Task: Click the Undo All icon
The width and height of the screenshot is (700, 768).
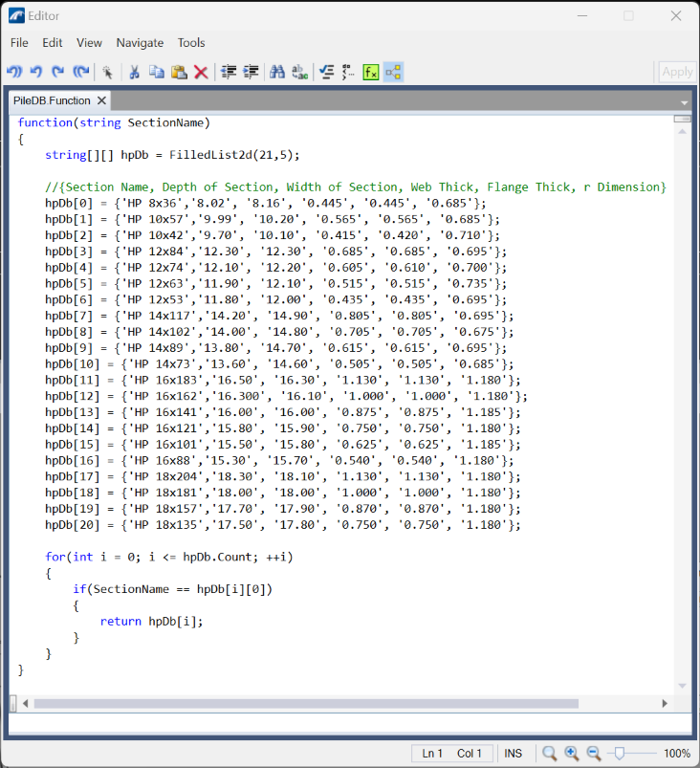Action: tap(14, 73)
